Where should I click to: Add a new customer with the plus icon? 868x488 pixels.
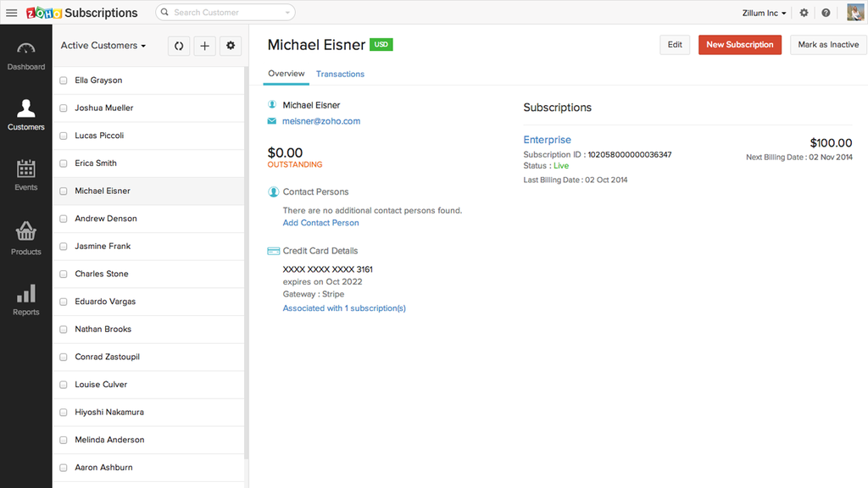[204, 45]
